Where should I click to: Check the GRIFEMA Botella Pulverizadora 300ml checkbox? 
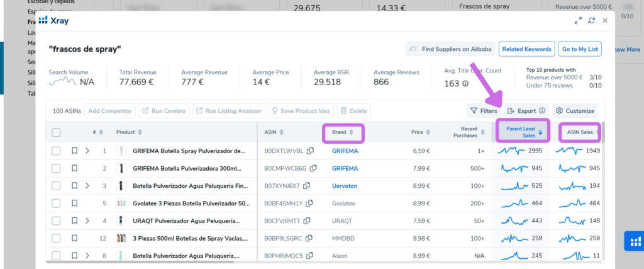click(56, 168)
